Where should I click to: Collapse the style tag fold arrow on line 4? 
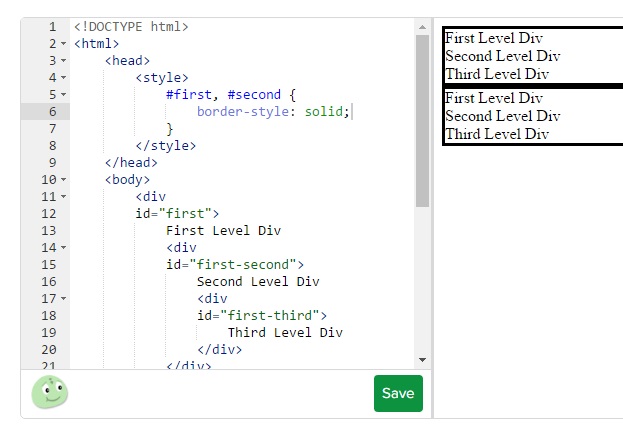(x=64, y=77)
